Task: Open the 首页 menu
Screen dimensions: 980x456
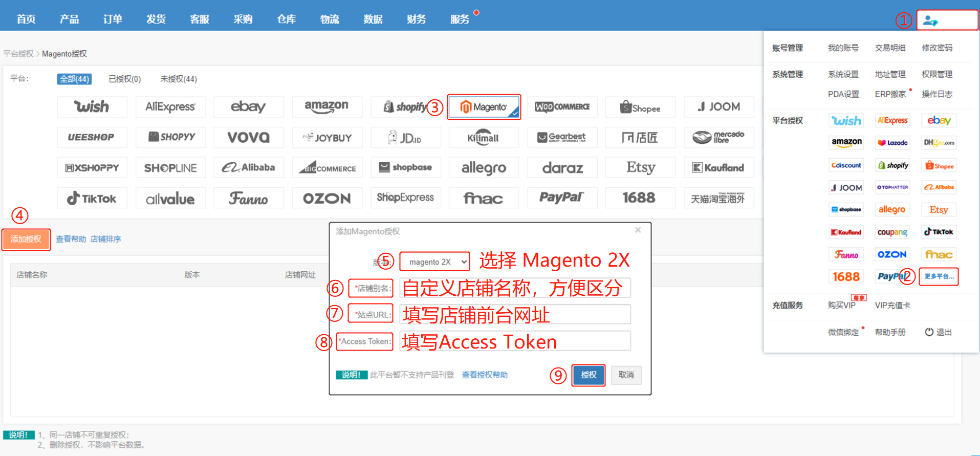Action: click(26, 19)
